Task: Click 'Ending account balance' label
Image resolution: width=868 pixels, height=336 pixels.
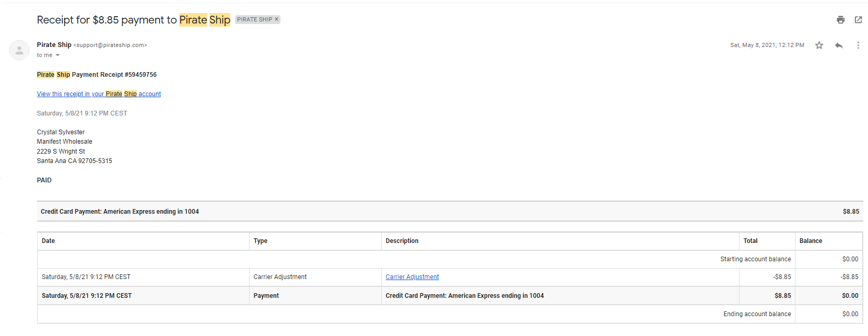Action: (757, 314)
